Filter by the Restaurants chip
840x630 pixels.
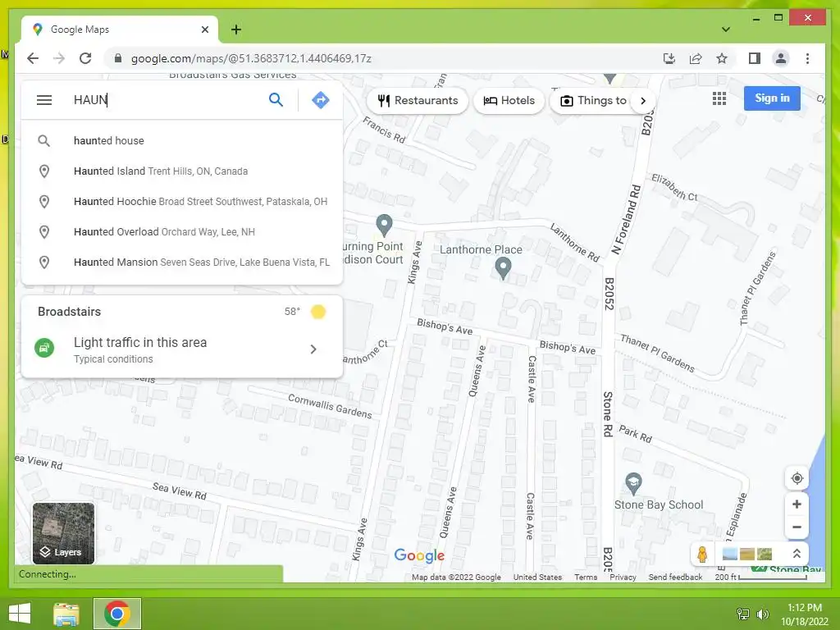418,101
